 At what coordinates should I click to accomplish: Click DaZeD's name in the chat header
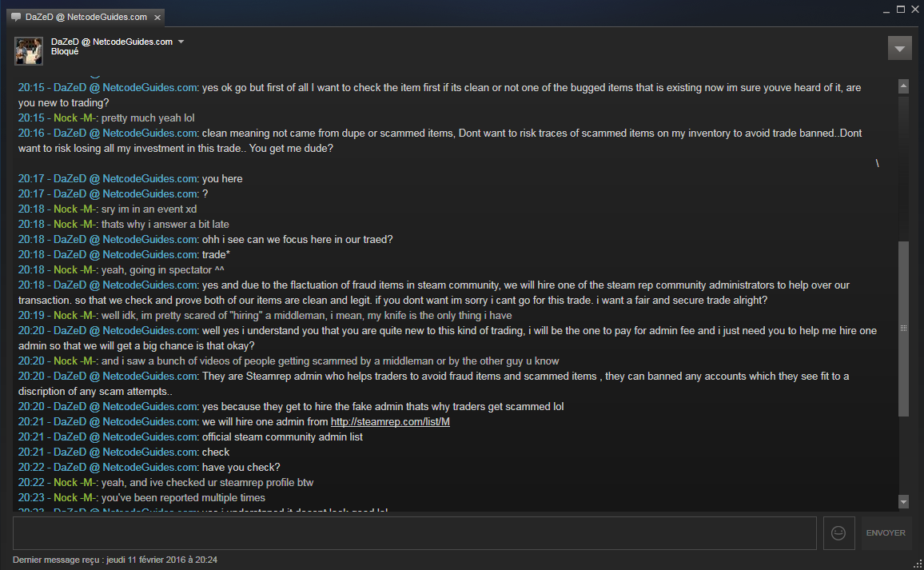(112, 42)
